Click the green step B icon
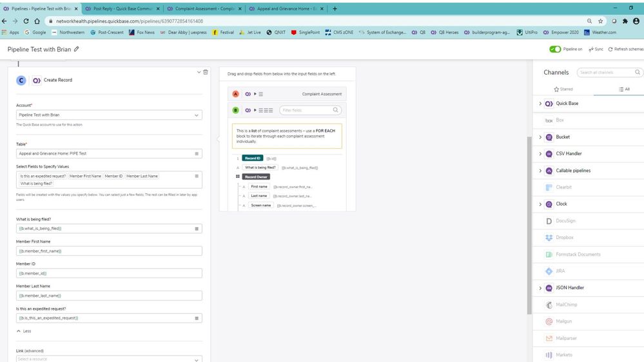The image size is (644, 362). [236, 110]
